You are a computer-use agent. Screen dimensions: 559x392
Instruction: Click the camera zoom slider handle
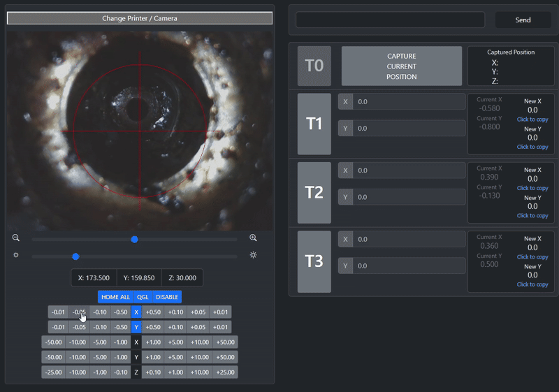[x=135, y=239]
